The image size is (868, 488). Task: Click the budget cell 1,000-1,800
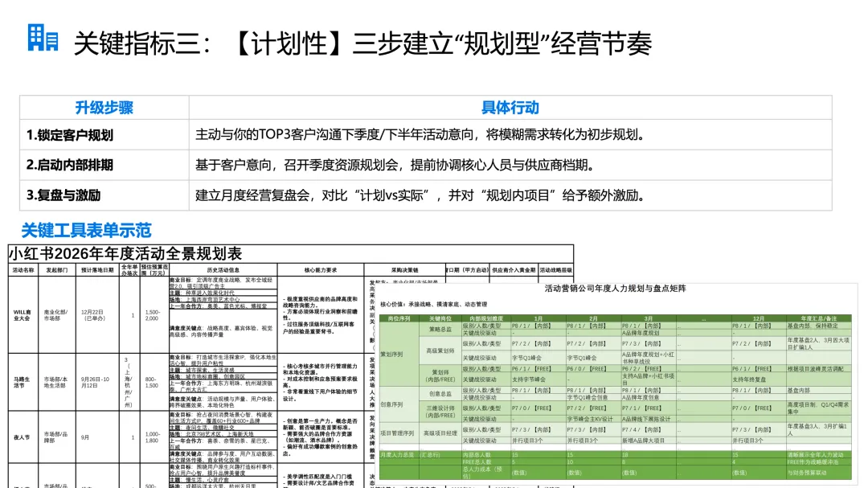click(x=153, y=437)
